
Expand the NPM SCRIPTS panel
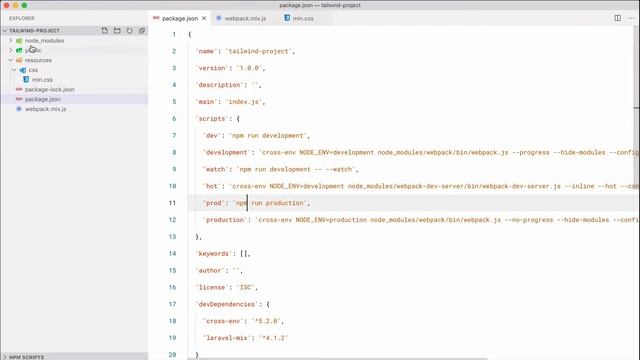[x=74, y=357]
